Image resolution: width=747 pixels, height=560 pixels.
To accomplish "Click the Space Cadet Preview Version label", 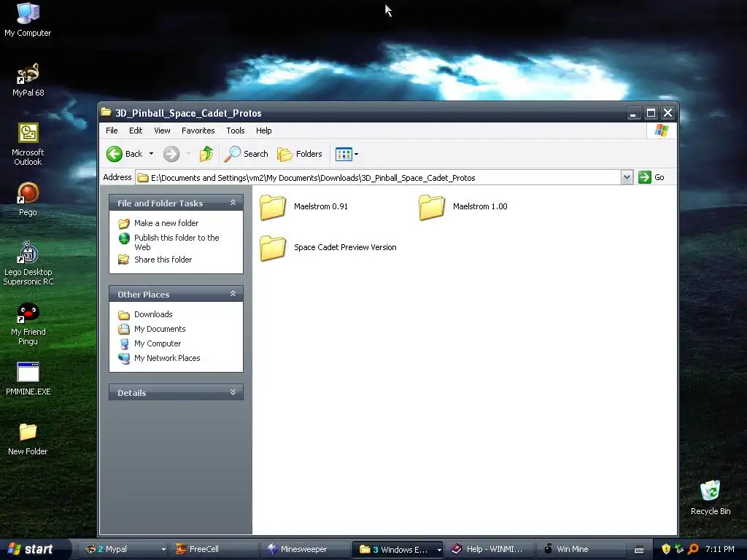I will (x=345, y=247).
